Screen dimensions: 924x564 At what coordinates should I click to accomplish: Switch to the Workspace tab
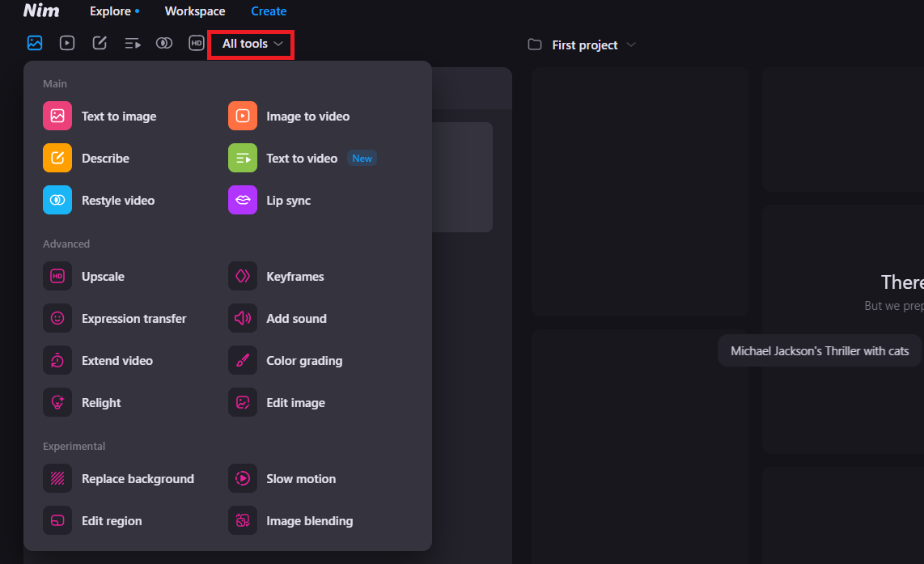(195, 11)
